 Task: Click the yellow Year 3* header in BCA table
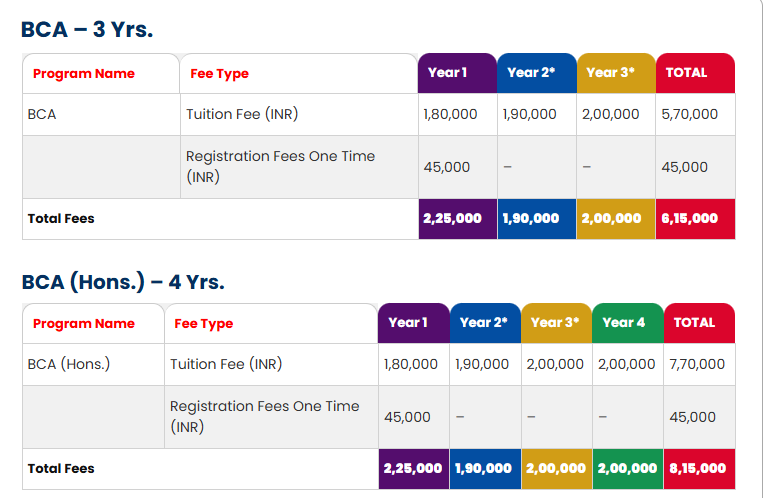pyautogui.click(x=616, y=73)
